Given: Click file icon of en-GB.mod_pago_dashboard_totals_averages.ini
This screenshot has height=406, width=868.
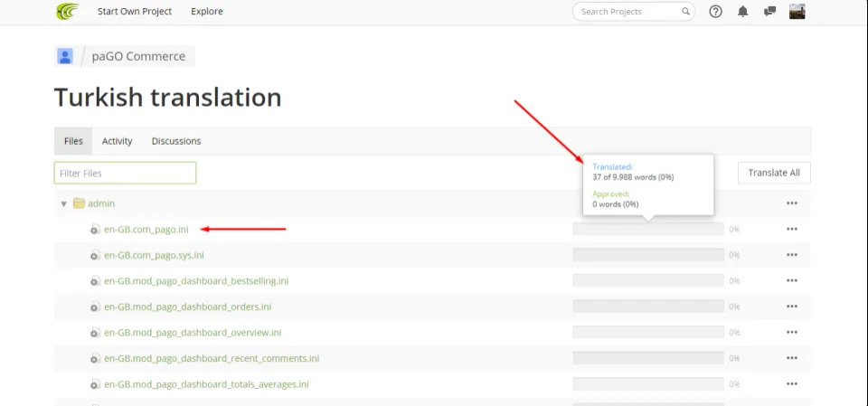Looking at the screenshot, I should 96,384.
